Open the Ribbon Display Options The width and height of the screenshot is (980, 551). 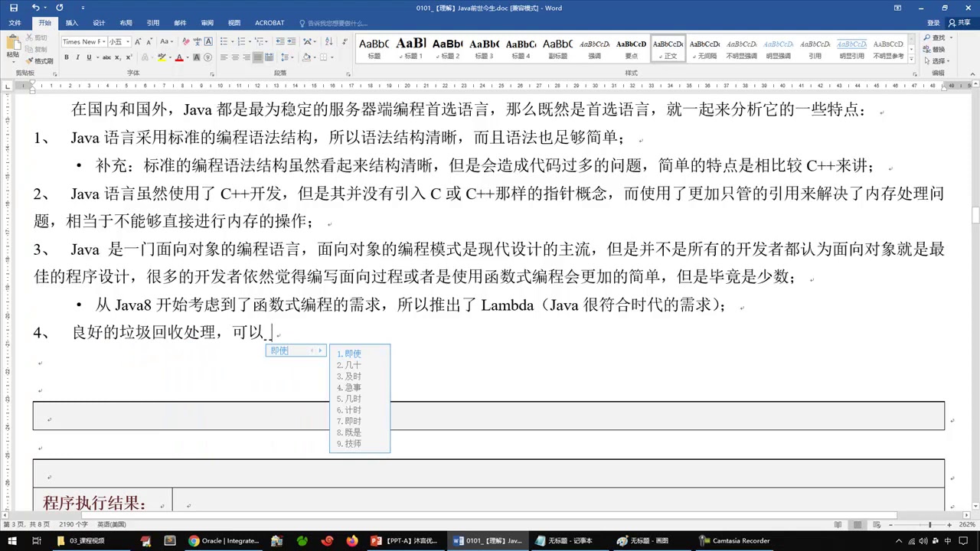(898, 8)
